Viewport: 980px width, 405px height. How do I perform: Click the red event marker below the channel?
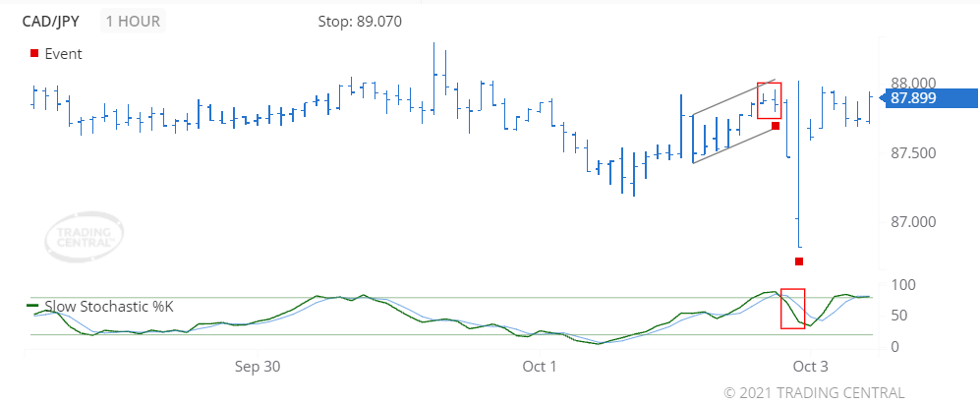click(x=776, y=126)
